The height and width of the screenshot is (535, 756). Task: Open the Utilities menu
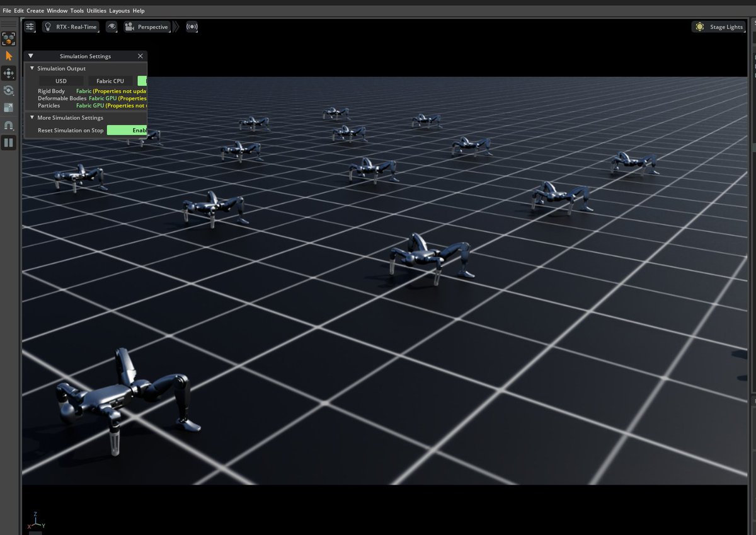pyautogui.click(x=96, y=11)
